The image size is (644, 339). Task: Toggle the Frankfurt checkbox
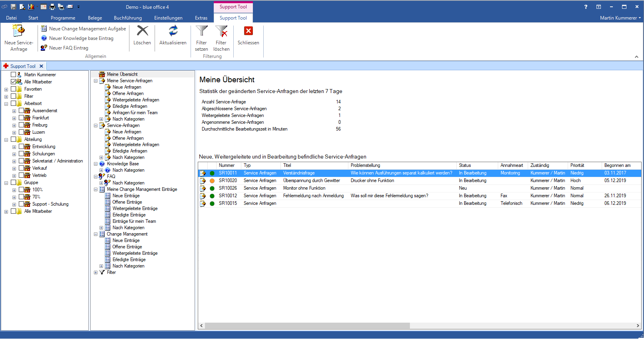point(22,118)
